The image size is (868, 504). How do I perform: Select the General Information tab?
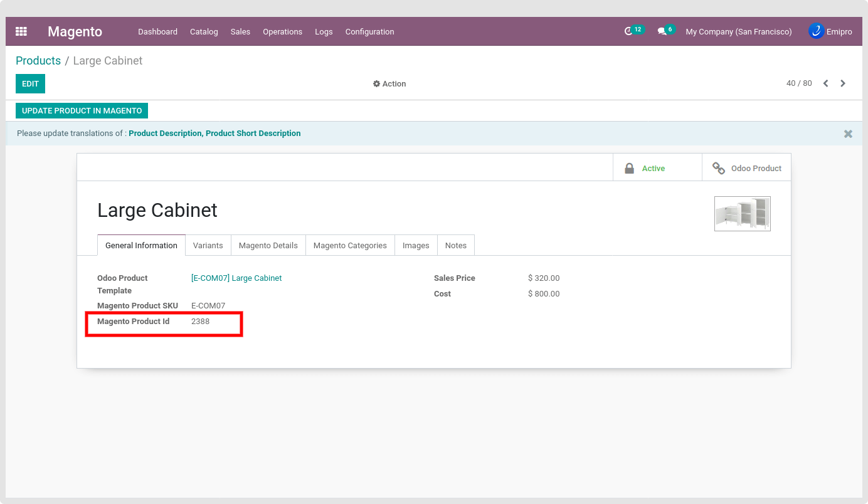click(141, 245)
